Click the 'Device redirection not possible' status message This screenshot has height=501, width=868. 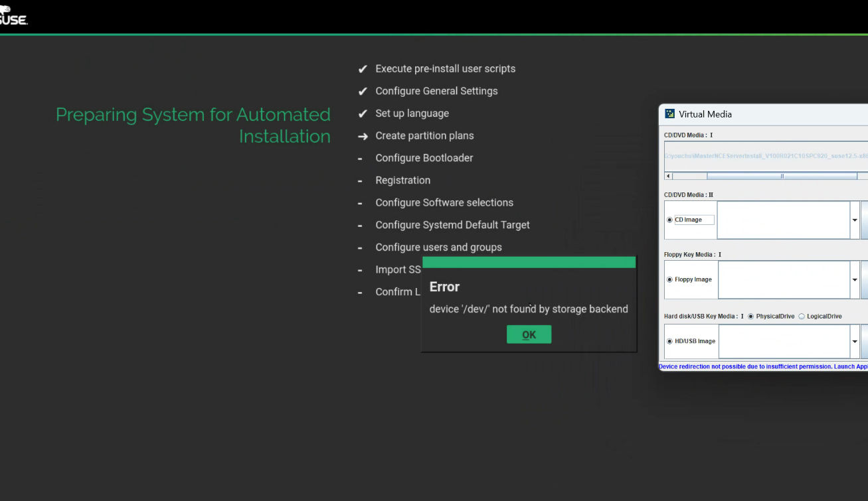(x=763, y=366)
